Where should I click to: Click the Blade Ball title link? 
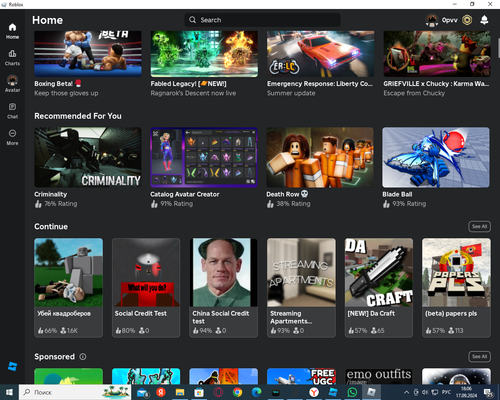[397, 194]
